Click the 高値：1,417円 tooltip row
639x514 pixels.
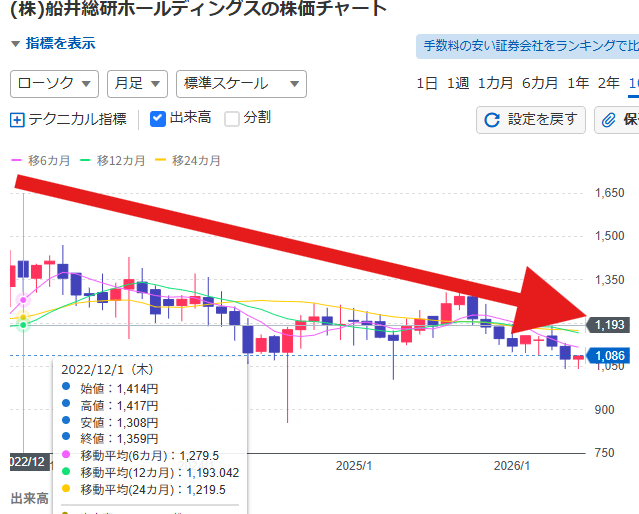[x=110, y=406]
